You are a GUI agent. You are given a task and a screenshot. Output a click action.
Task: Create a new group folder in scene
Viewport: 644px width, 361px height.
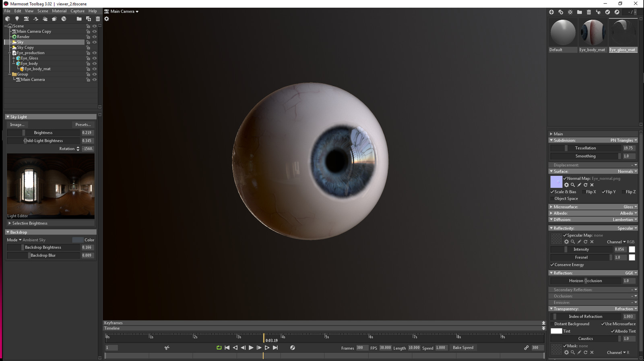[x=79, y=19]
